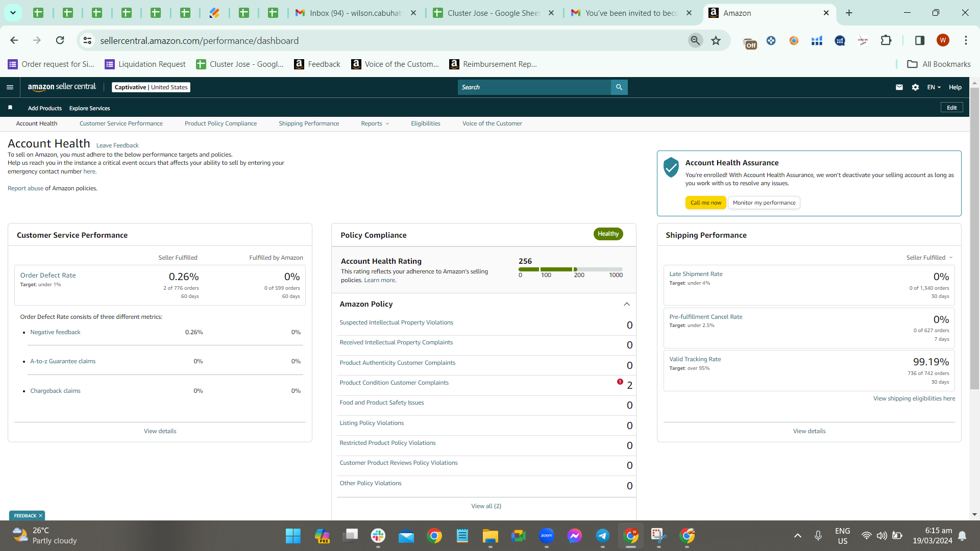Click the Seller Central search field
Viewport: 980px width, 551px height.
[x=534, y=87]
